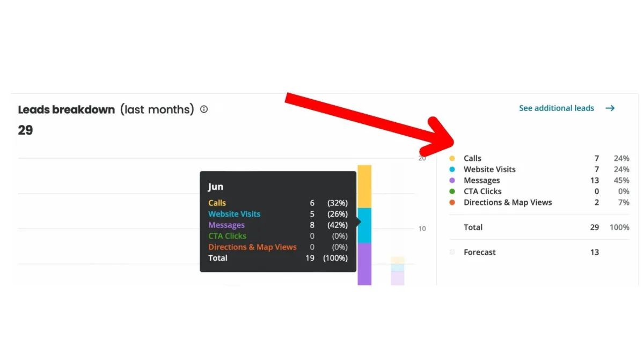Click the faded forecast bar in chart

(397, 271)
